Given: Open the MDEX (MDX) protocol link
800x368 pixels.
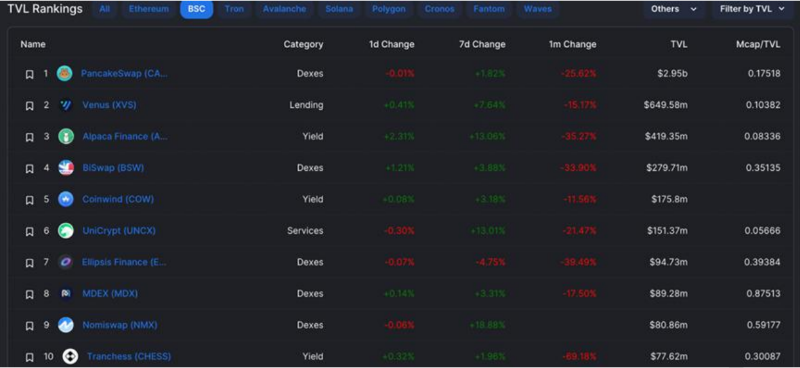Looking at the screenshot, I should pos(110,293).
